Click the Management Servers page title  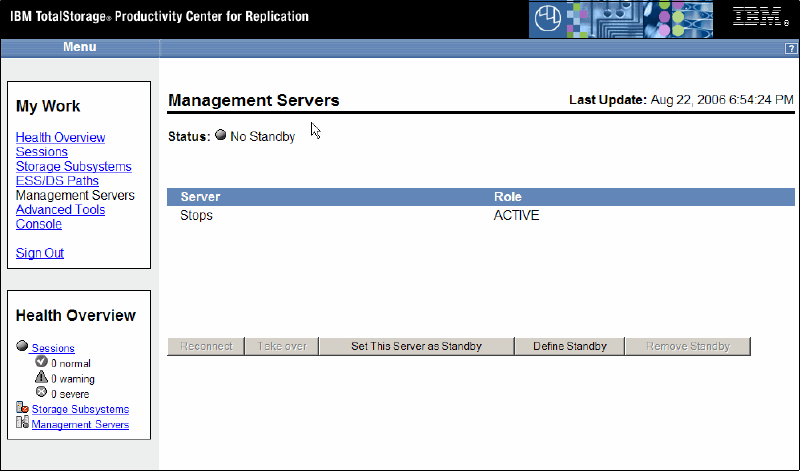254,101
